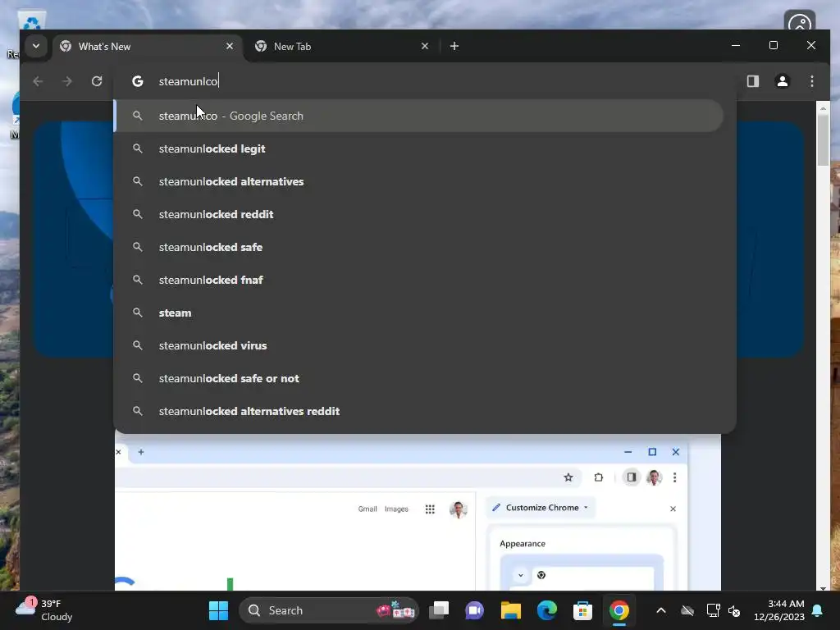Reload the current page
Screen dimensions: 840x630
pyautogui.click(x=97, y=81)
